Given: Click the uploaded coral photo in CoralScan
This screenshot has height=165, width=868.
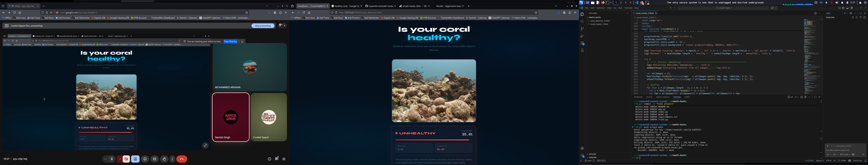Looking at the screenshot, I should (434, 91).
